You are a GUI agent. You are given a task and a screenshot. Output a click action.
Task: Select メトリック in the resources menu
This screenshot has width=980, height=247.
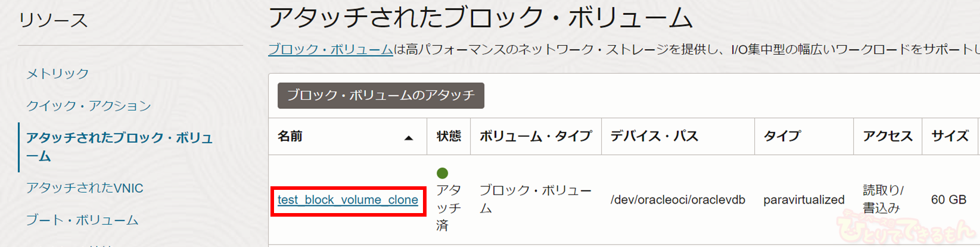click(x=57, y=73)
